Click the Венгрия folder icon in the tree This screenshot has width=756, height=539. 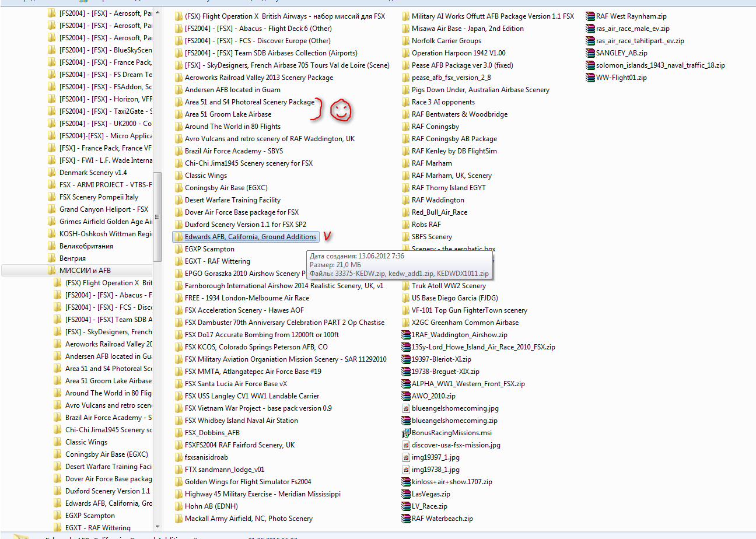click(51, 258)
